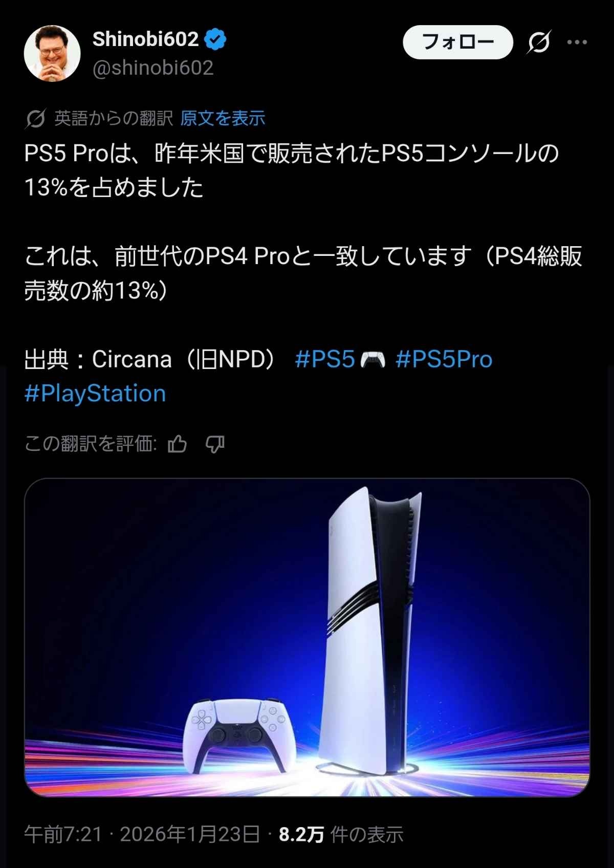Click the @shinobi602 handle
614x868 pixels.
tap(153, 68)
